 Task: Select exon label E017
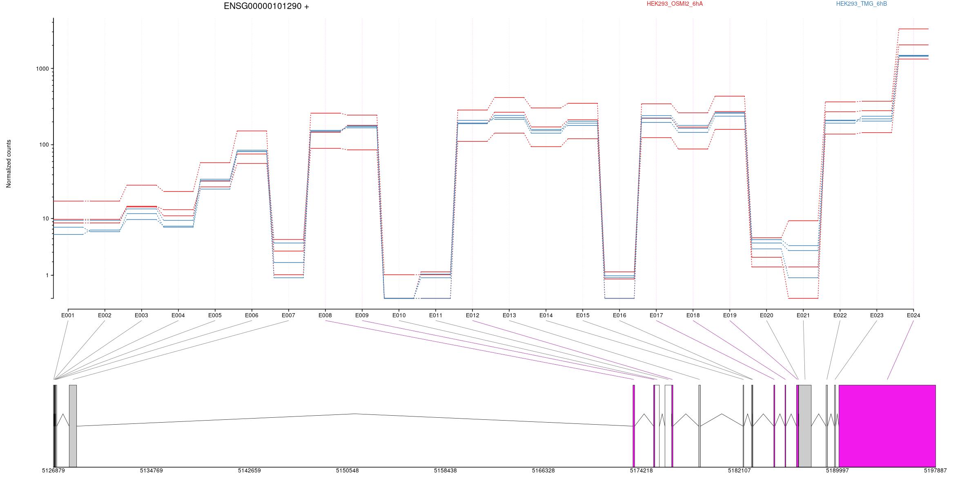click(x=656, y=315)
